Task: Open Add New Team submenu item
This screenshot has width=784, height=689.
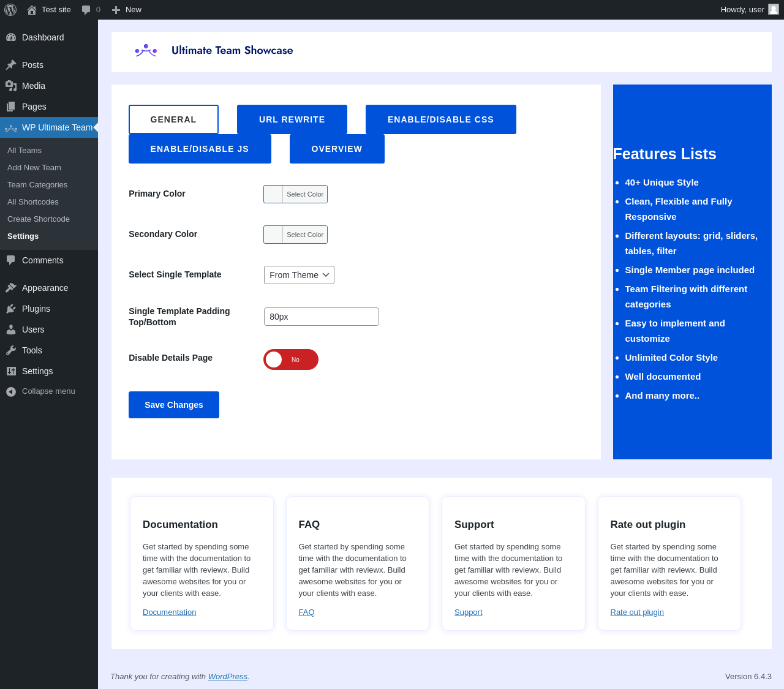Action: (x=34, y=168)
